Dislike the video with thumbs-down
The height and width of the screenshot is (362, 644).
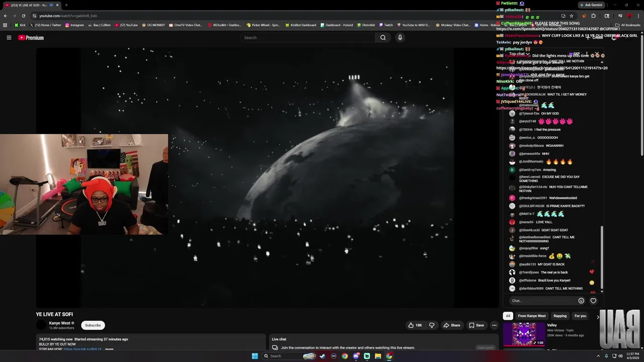432,325
